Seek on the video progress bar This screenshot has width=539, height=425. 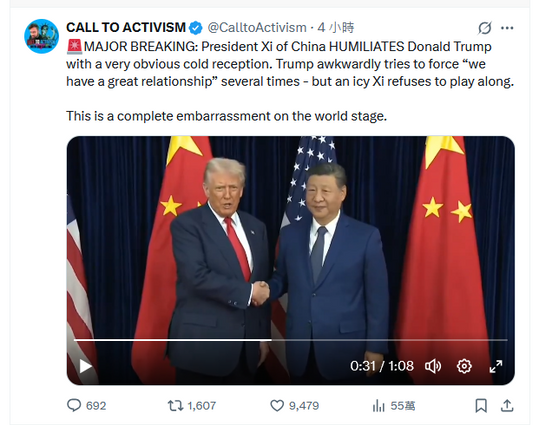click(290, 340)
